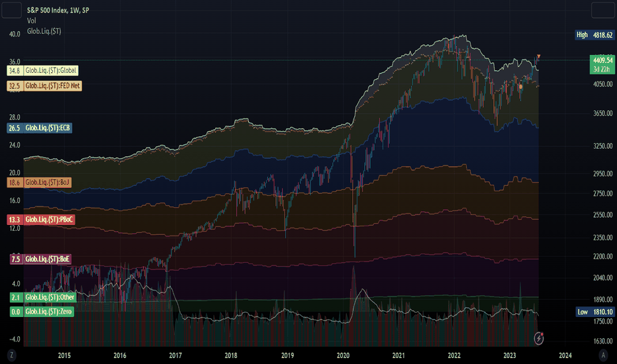This screenshot has height=364, width=617.
Task: Click the 2.1 Other value tag
Action: pos(16,298)
